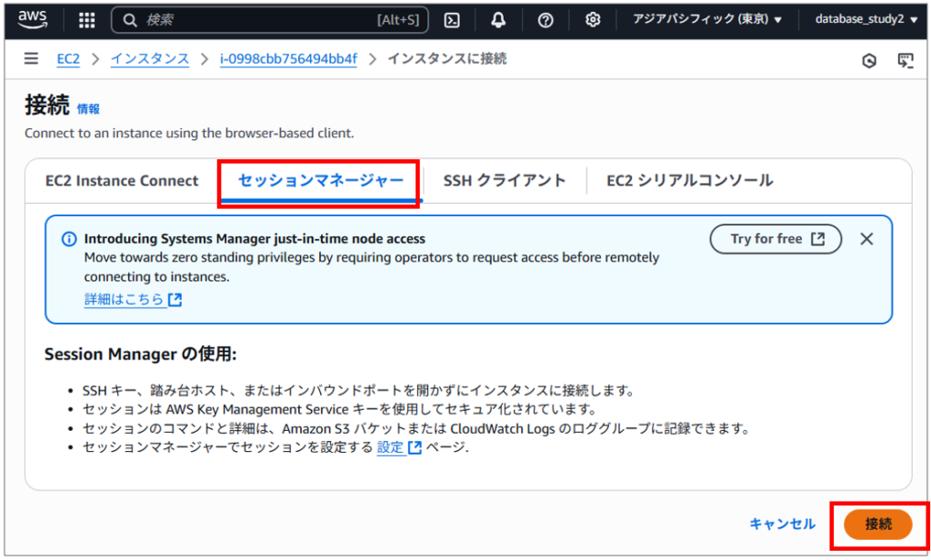Open the help question mark icon

pyautogui.click(x=546, y=20)
